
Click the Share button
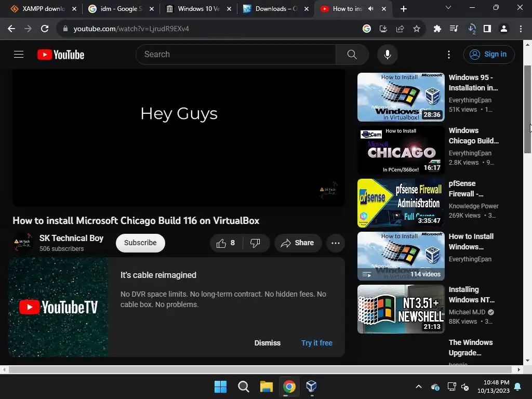click(x=298, y=243)
